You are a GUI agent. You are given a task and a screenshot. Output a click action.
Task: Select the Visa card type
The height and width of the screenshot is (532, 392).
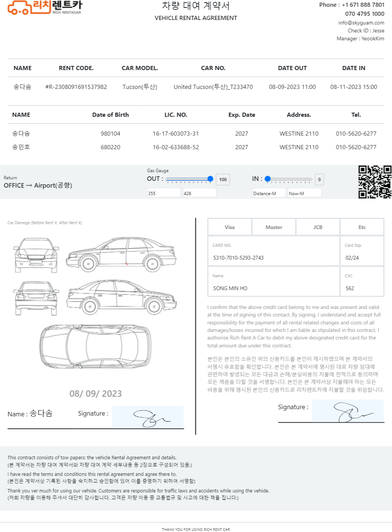(x=230, y=227)
